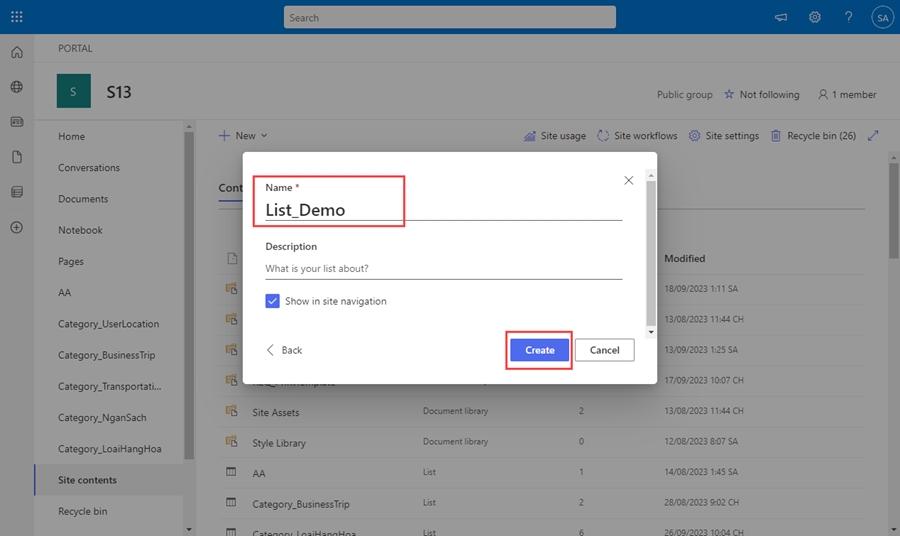Open Site contents in left navigation
This screenshot has width=900, height=536.
point(87,480)
